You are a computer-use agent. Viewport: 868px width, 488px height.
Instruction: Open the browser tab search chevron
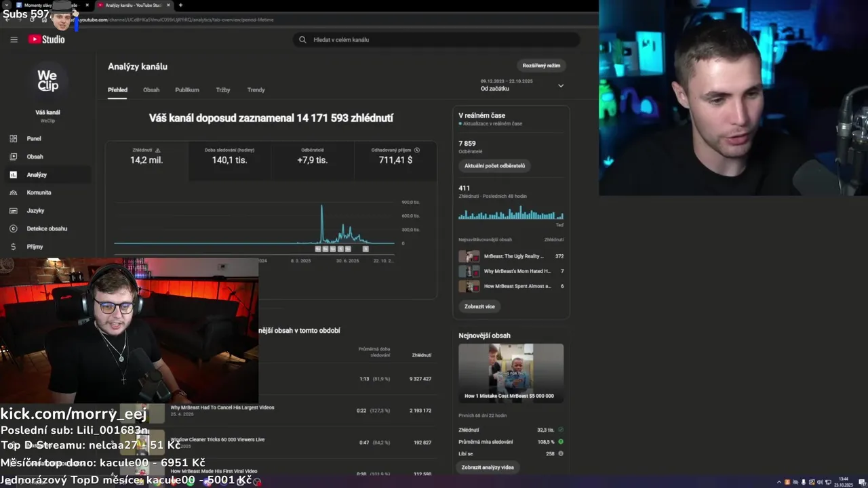[6, 5]
